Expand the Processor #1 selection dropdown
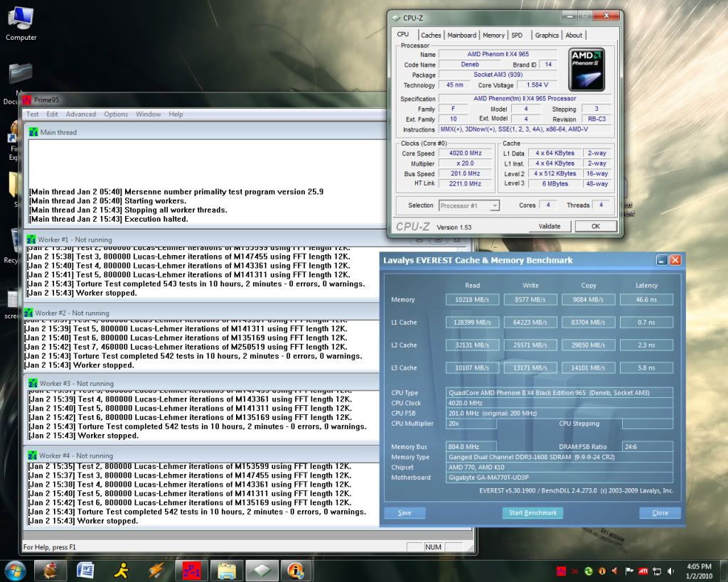This screenshot has height=582, width=728. pos(469,205)
